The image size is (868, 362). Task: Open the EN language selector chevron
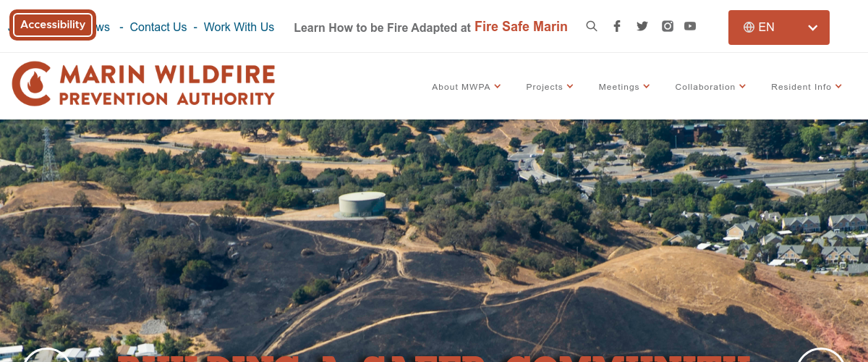(x=813, y=28)
